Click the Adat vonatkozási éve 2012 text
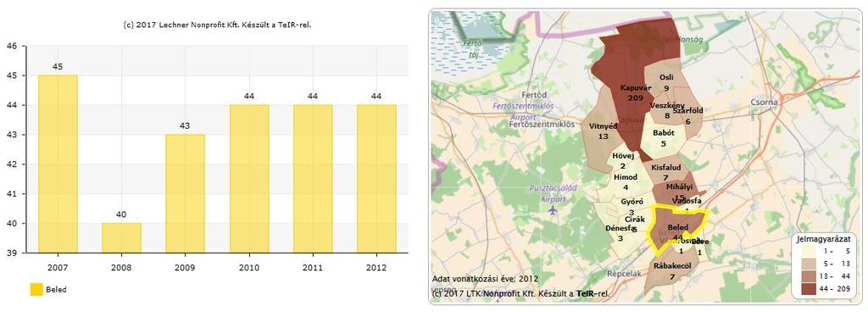The image size is (868, 312). pyautogui.click(x=485, y=278)
